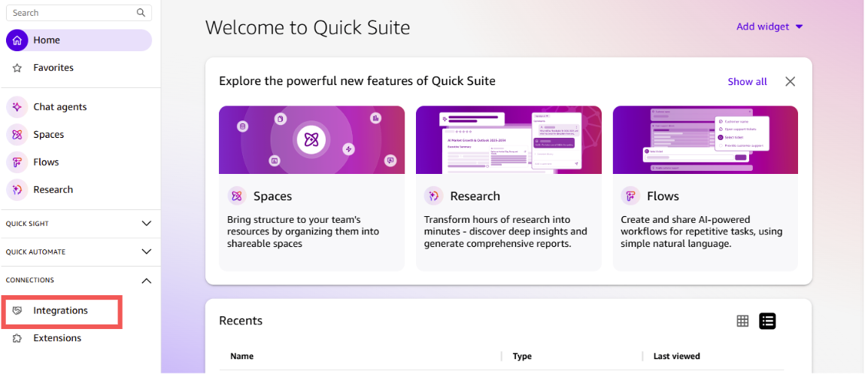
Task: Click the Home house icon
Action: pos(17,41)
